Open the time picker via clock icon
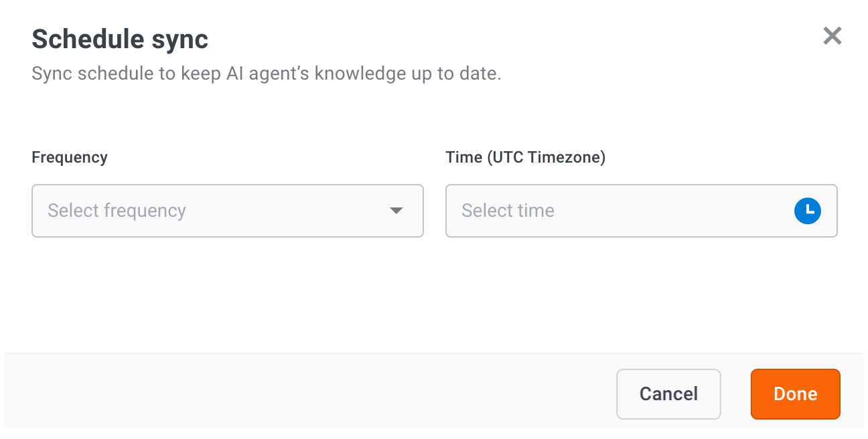Screen dimensions: 868x439 [808, 211]
